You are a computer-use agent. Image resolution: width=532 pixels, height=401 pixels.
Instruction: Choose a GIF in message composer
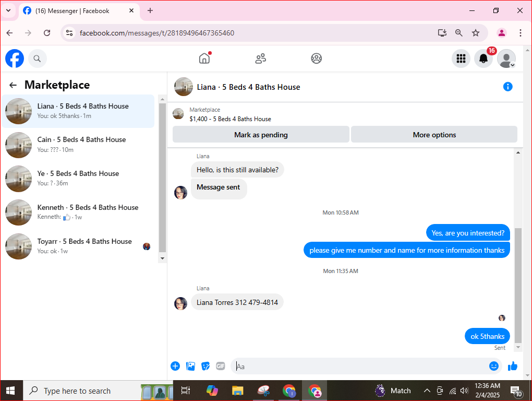click(x=221, y=366)
